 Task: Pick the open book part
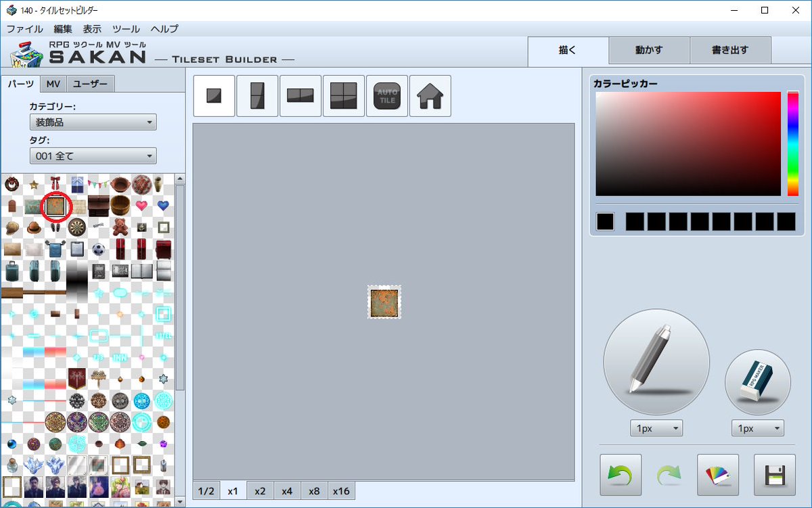click(141, 271)
